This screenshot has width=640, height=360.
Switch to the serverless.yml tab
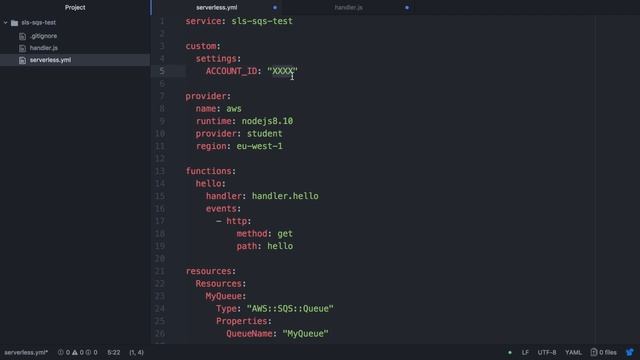click(217, 7)
